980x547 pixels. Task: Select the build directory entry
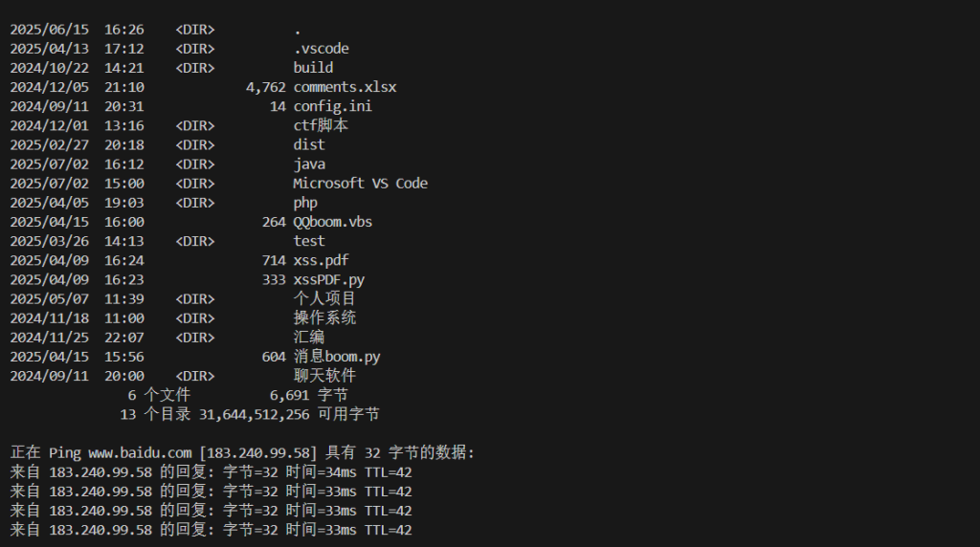click(313, 68)
